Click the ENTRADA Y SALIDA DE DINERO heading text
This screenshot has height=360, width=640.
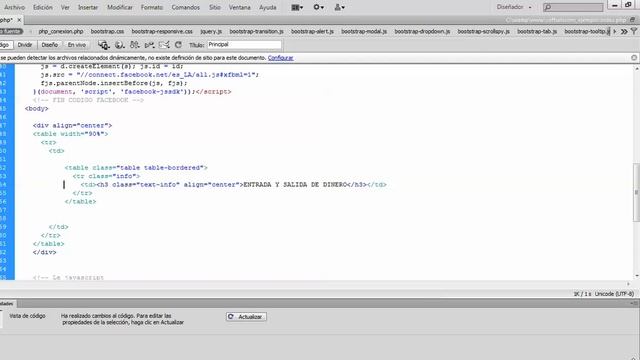pyautogui.click(x=294, y=184)
